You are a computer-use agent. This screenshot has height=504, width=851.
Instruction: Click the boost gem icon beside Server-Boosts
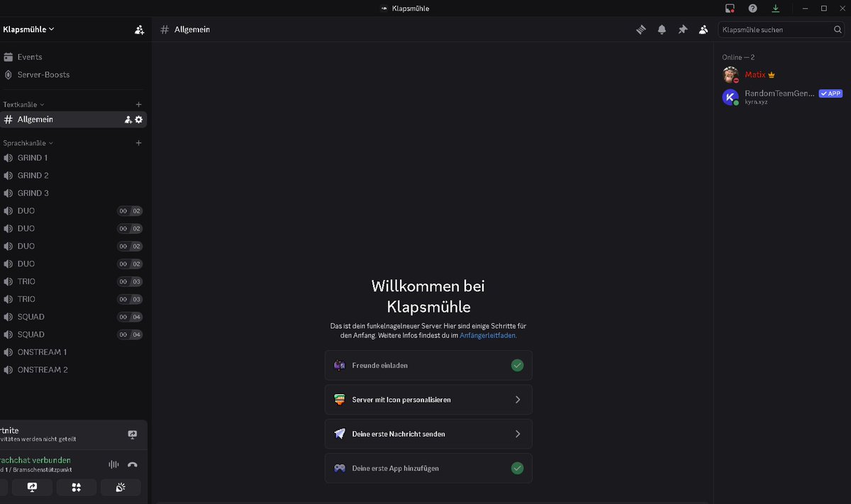point(9,74)
